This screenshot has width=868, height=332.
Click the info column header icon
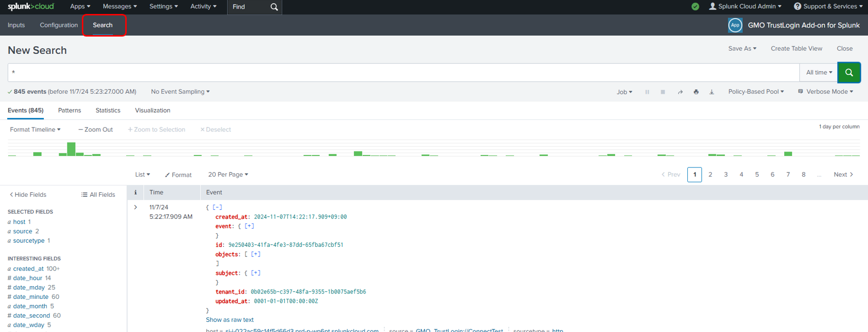click(x=135, y=192)
